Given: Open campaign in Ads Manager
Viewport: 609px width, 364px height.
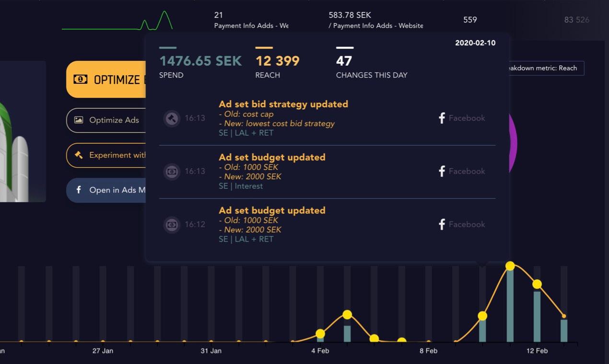Looking at the screenshot, I should tap(106, 190).
